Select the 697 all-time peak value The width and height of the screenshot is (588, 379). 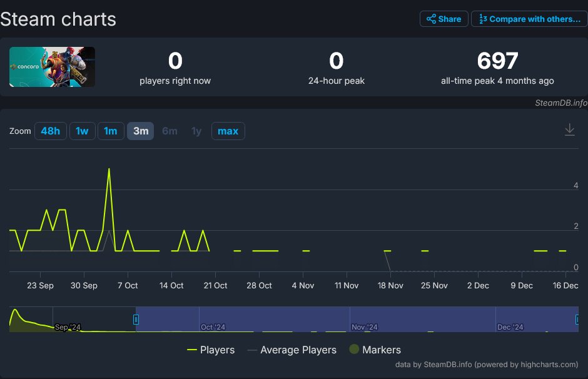click(497, 61)
